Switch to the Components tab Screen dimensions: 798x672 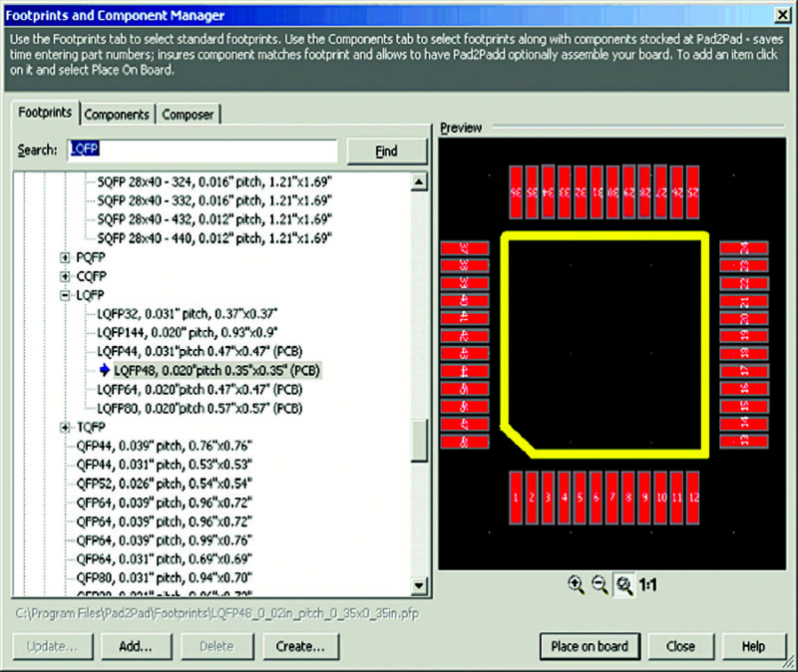tap(117, 115)
